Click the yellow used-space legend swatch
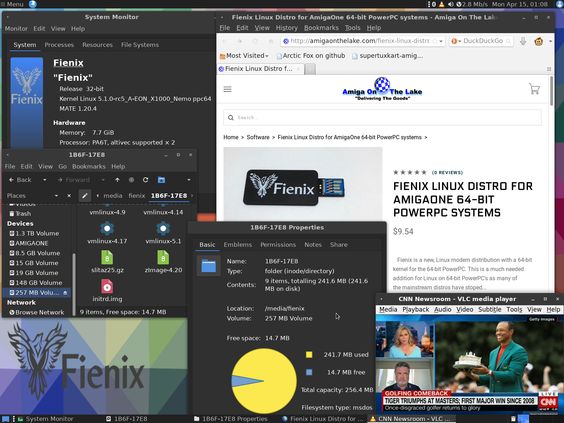Screen dimensions: 564x423 tap(309, 355)
